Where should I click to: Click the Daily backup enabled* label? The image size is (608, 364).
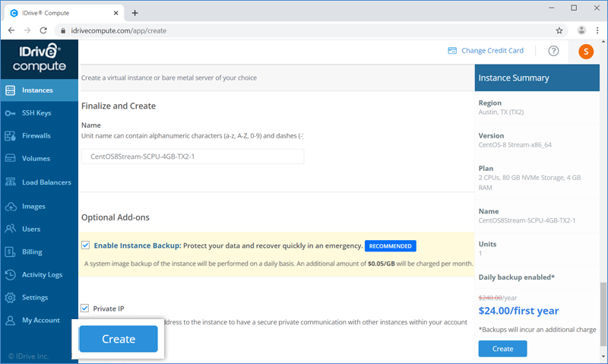(x=517, y=277)
